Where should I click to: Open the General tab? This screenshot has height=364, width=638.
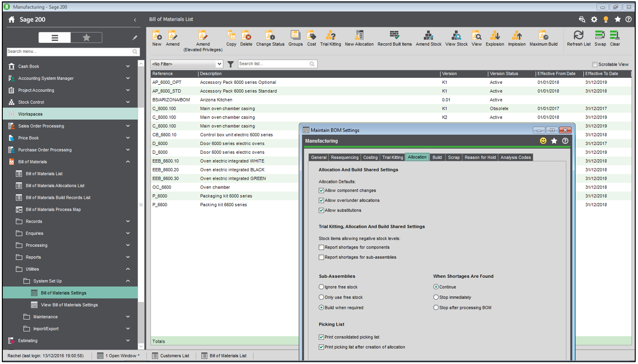pyautogui.click(x=319, y=157)
